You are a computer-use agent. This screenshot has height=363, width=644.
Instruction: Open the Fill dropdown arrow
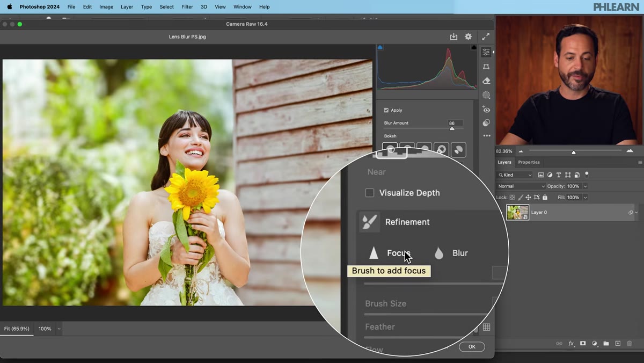[585, 198]
